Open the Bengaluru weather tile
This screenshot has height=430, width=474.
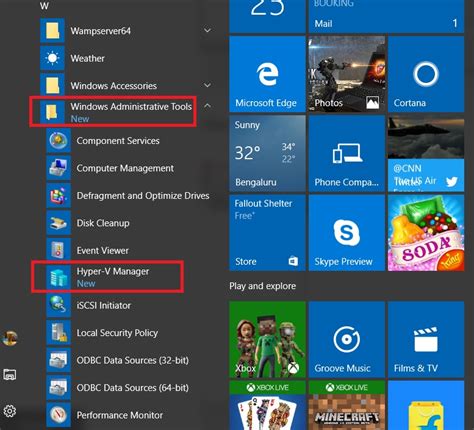point(267,154)
